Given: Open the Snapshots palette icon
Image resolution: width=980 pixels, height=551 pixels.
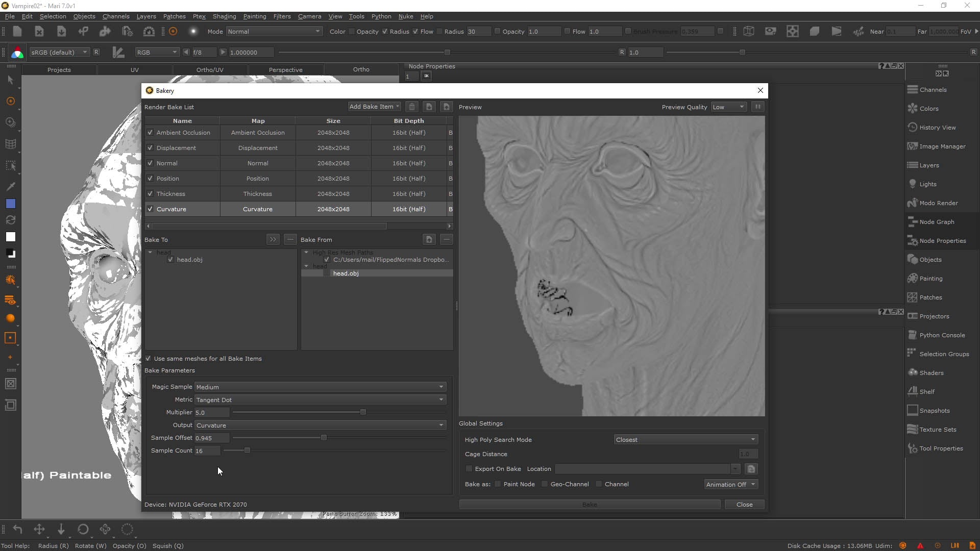Looking at the screenshot, I should [913, 411].
